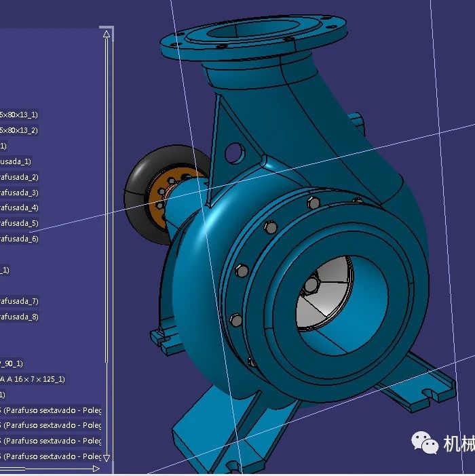Select the tree row ending 'rafusada_6)'

(x=19, y=239)
